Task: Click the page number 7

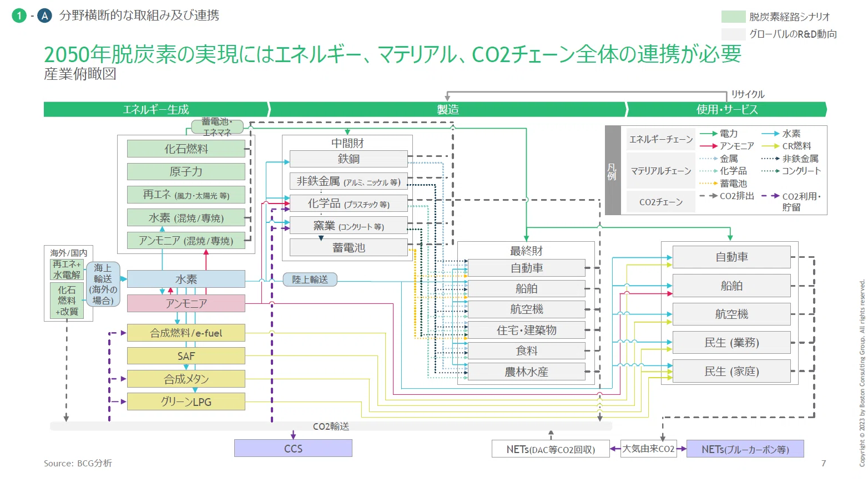Action: [x=824, y=463]
